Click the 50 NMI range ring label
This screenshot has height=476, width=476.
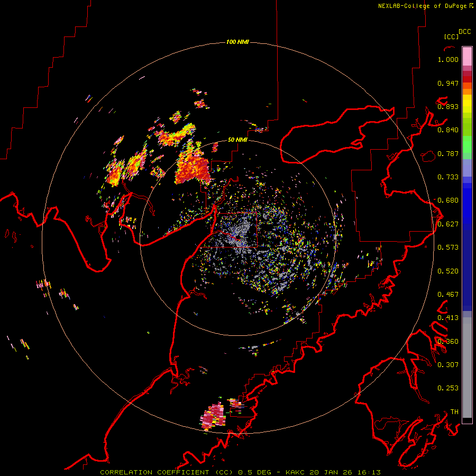[x=237, y=140]
